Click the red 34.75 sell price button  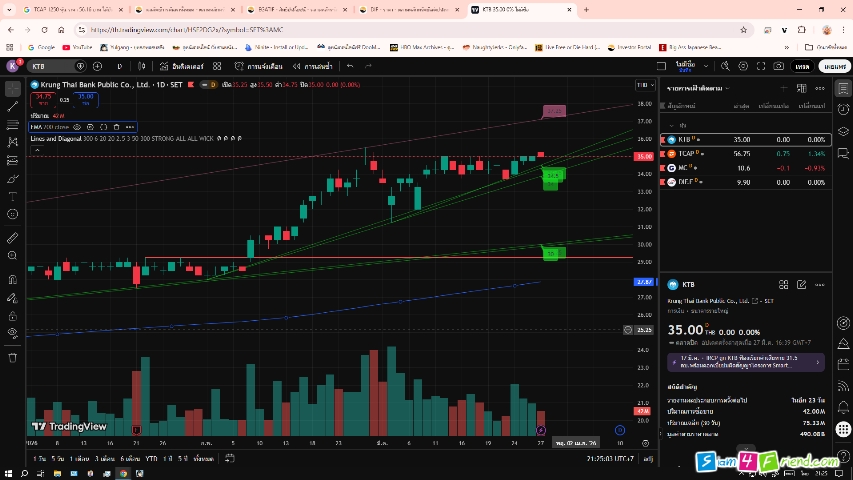pyautogui.click(x=43, y=100)
